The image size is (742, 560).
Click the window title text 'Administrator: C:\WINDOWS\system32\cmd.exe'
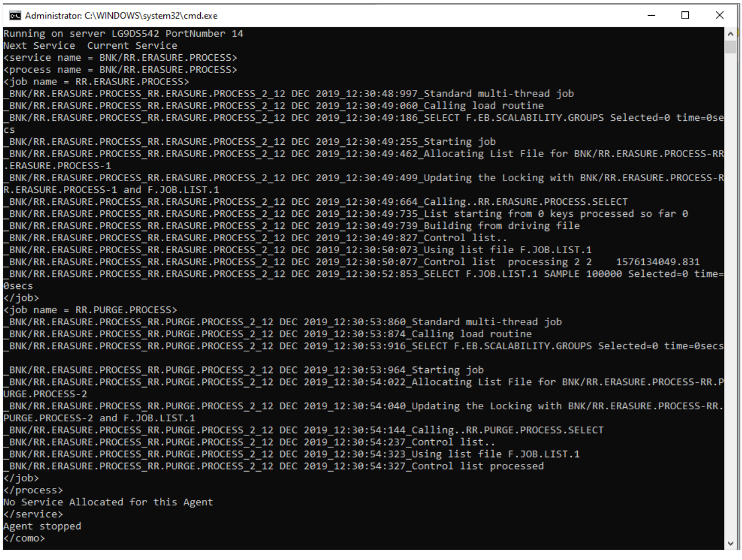121,16
